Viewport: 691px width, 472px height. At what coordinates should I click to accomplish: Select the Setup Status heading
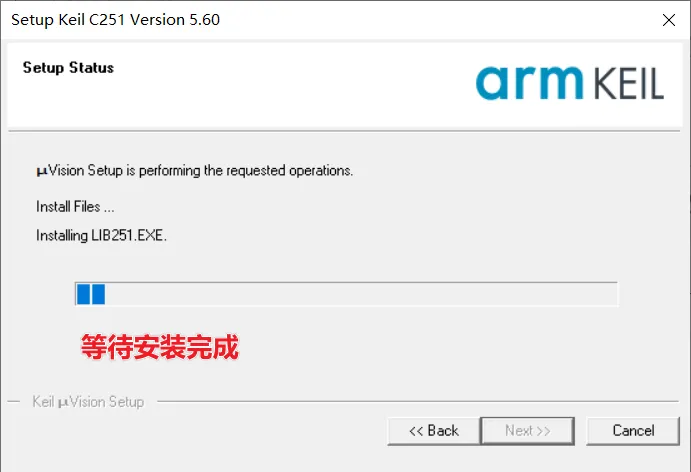[x=68, y=67]
